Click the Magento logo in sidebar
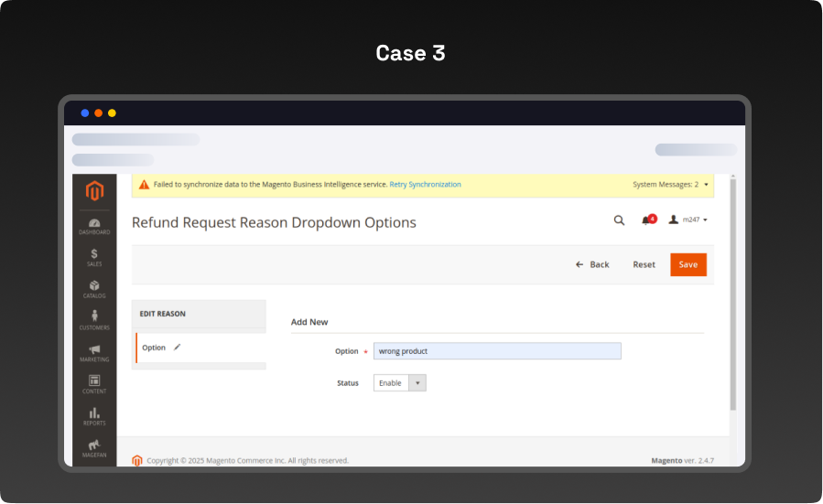The width and height of the screenshot is (823, 504). tap(94, 191)
